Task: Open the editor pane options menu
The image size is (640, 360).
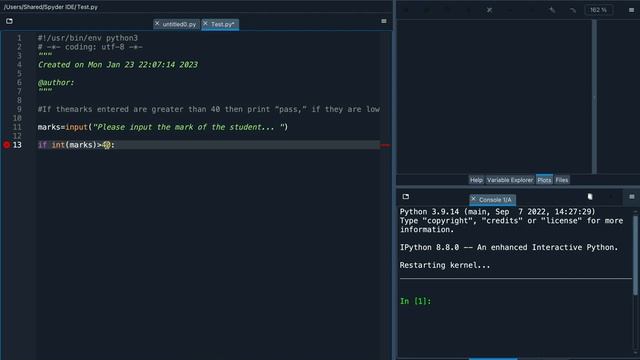Action: pyautogui.click(x=384, y=21)
